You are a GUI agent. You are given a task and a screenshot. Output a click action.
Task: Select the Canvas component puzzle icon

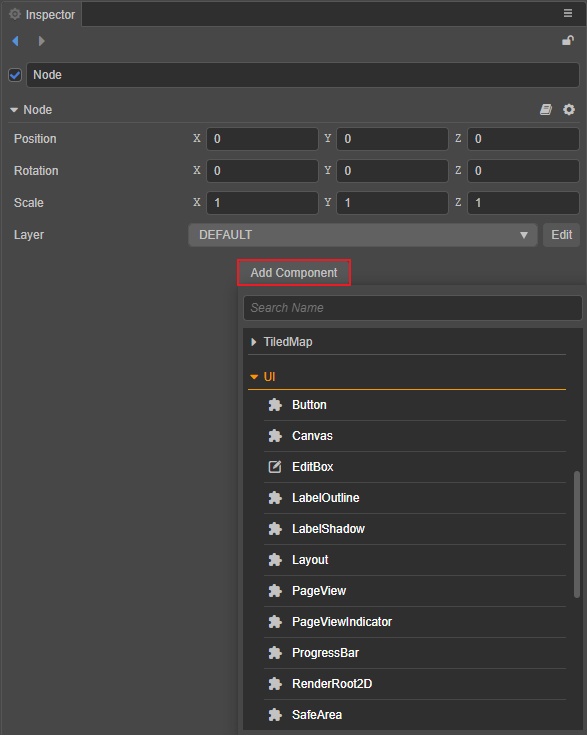[x=275, y=436]
